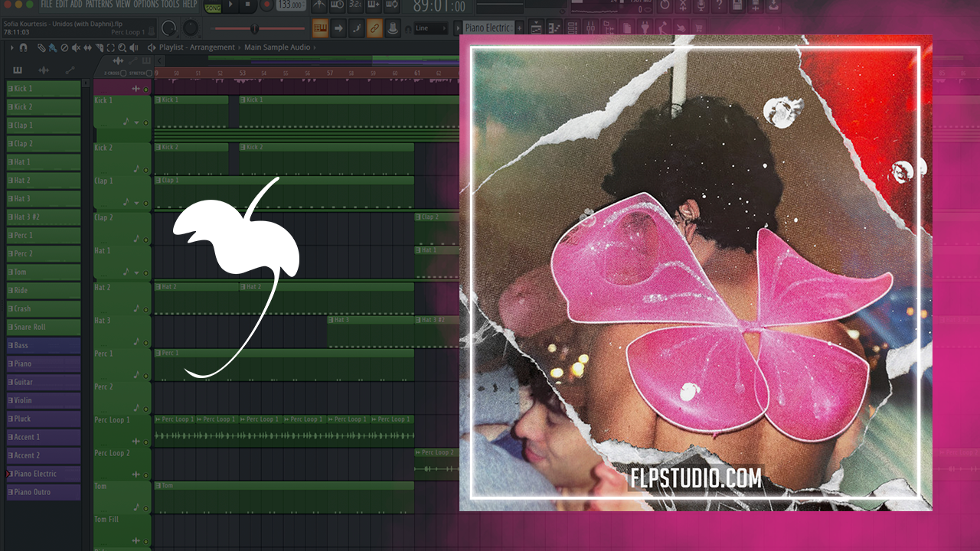Open the Mixer icon

pos(590,28)
